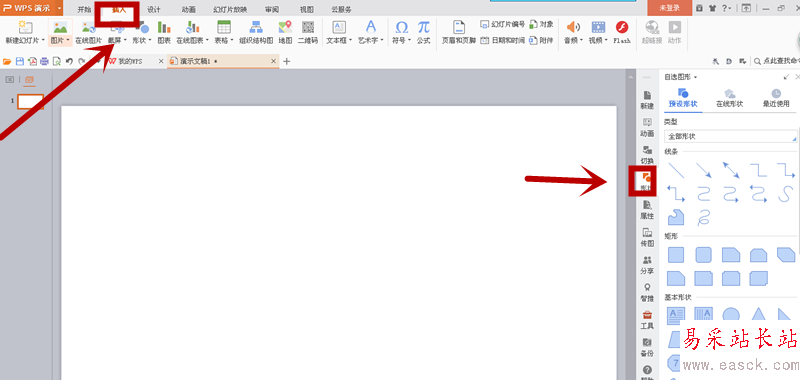Select the straight line shape
The height and width of the screenshot is (380, 800).
[x=676, y=170]
